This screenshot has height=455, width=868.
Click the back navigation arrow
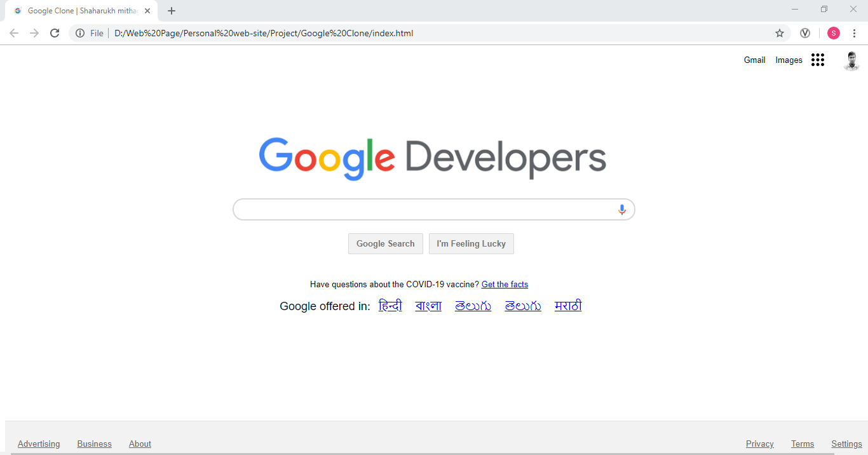click(14, 33)
